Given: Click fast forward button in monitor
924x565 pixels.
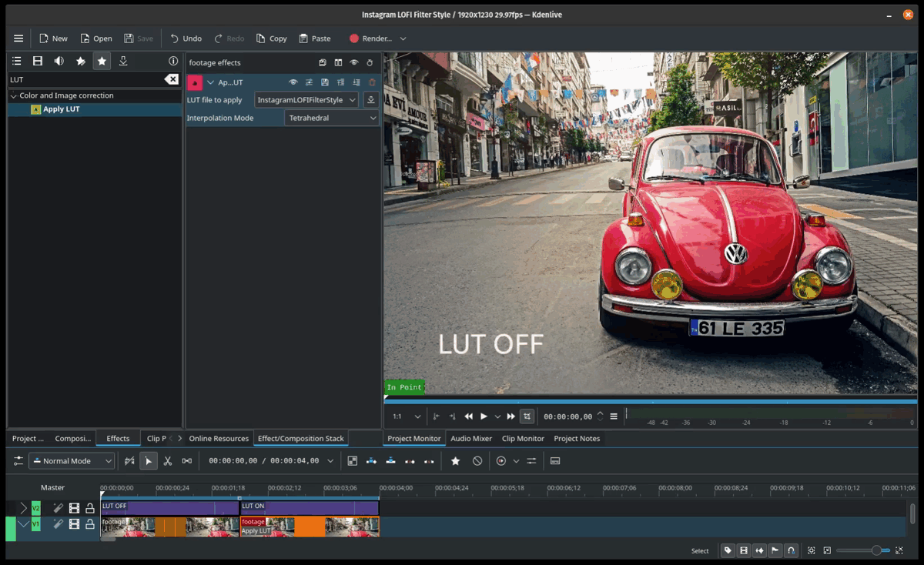Looking at the screenshot, I should 511,416.
